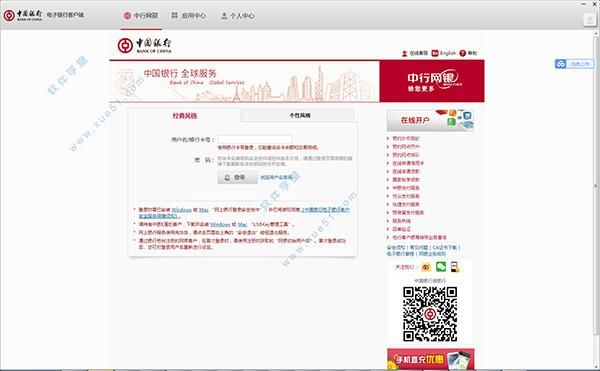Click the page vertical scrollbar

click(x=596, y=199)
